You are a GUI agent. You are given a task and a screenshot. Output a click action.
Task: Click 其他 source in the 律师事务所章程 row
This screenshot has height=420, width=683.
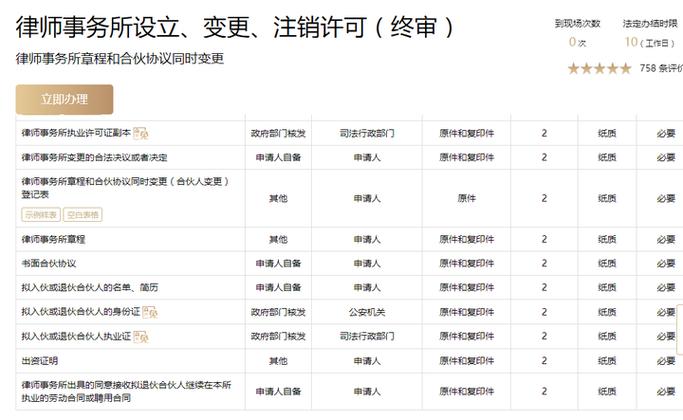pyautogui.click(x=278, y=239)
